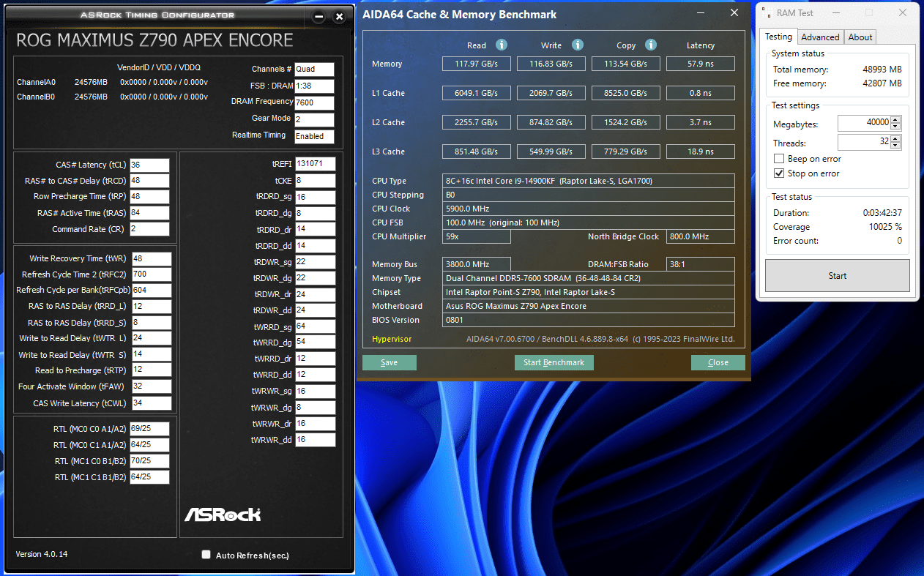Screen dimensions: 924x576
Task: Click the Realtime Timing field
Action: tap(314, 136)
